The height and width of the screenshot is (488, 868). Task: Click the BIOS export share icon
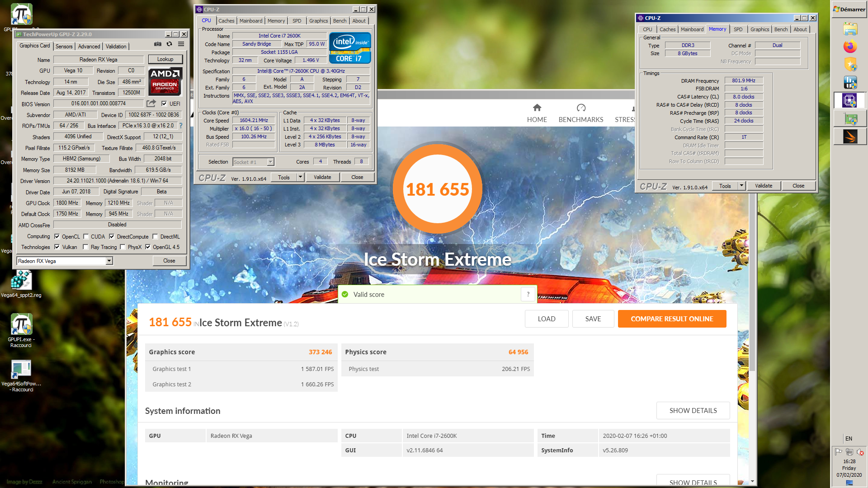tap(151, 103)
